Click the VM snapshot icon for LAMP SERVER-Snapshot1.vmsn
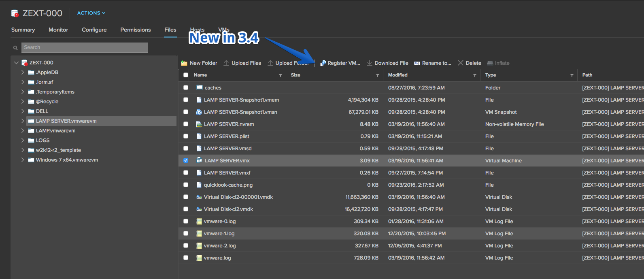 [x=199, y=112]
